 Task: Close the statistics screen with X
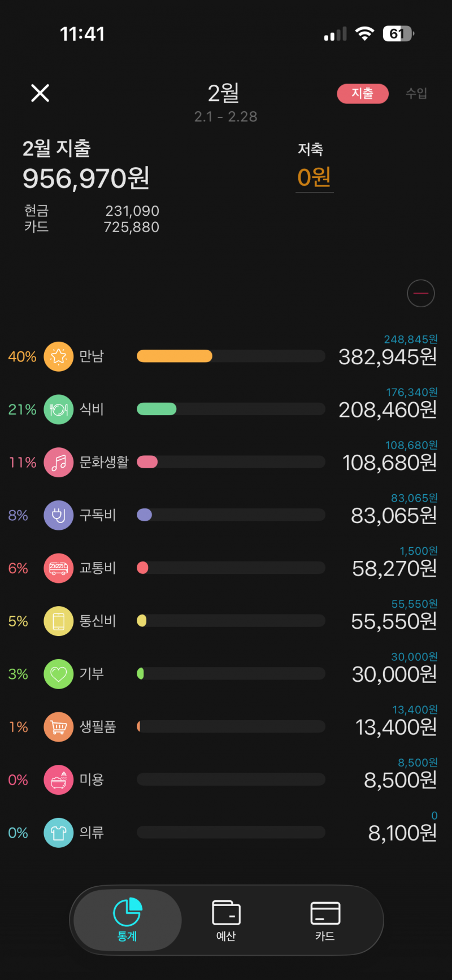[x=40, y=93]
